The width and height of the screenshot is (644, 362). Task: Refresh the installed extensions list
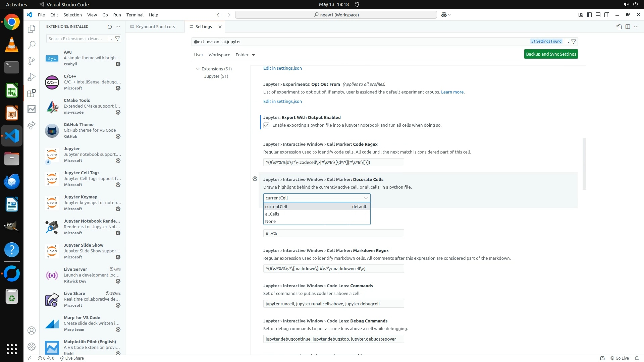[x=109, y=26]
